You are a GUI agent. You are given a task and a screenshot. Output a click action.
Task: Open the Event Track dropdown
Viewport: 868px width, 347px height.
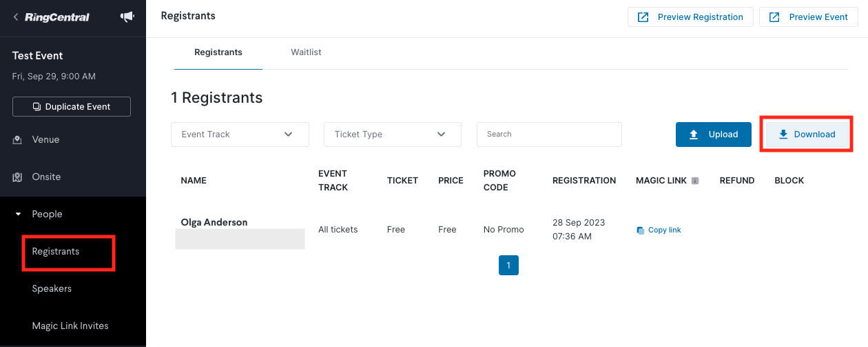click(x=240, y=135)
